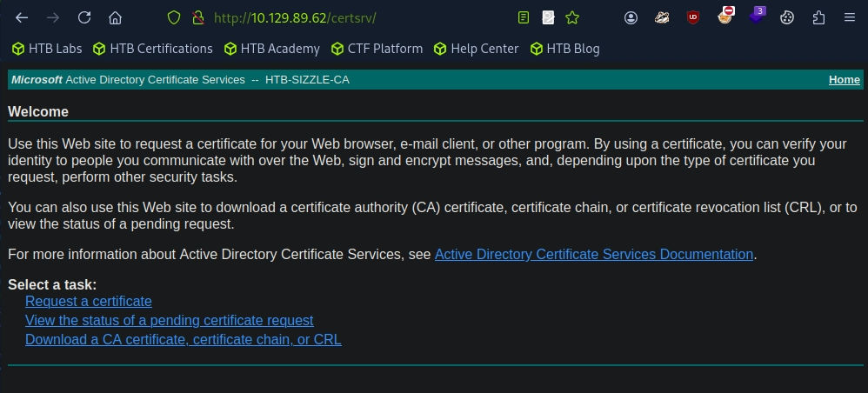This screenshot has width=868, height=393.
Task: Click the sneaker-shaped extension icon
Action: (x=662, y=17)
